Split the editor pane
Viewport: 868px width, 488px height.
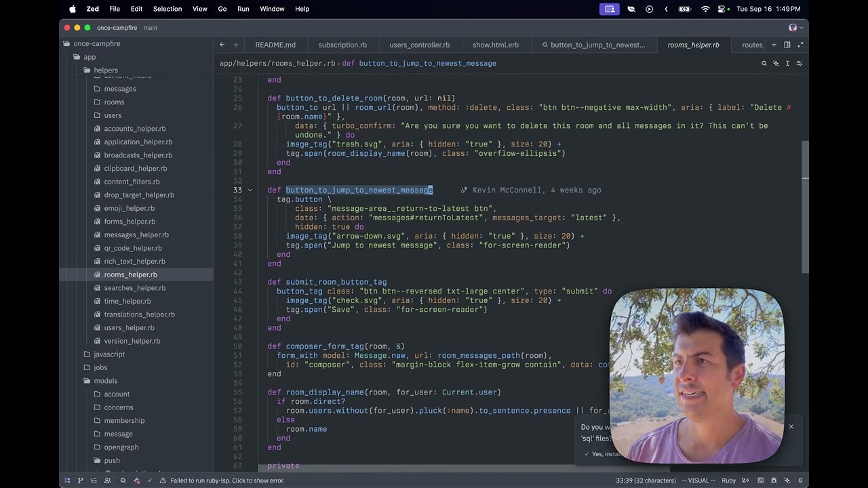click(x=787, y=45)
